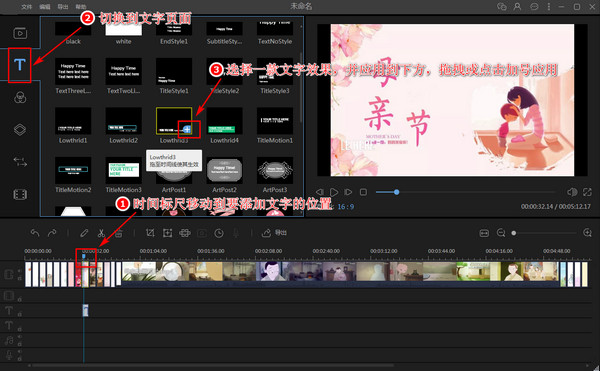The width and height of the screenshot is (600, 371).
Task: Click the export button in timeline toolbar
Action: point(274,233)
